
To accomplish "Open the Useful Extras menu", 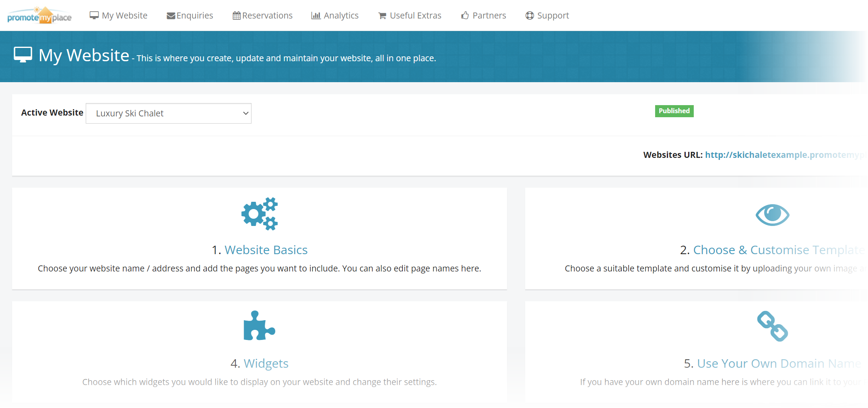I will (410, 16).
